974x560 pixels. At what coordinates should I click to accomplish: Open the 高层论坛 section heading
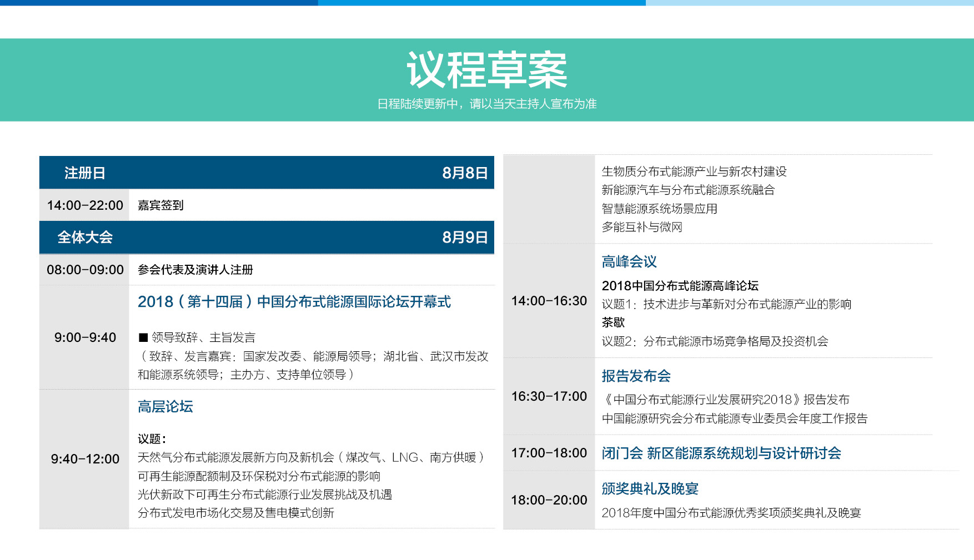click(165, 407)
